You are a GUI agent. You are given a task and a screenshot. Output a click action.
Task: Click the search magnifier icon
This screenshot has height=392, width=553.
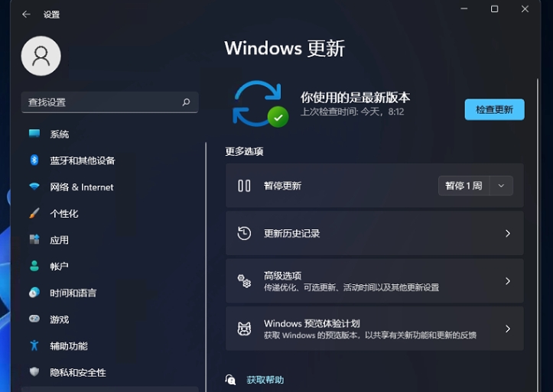(186, 102)
